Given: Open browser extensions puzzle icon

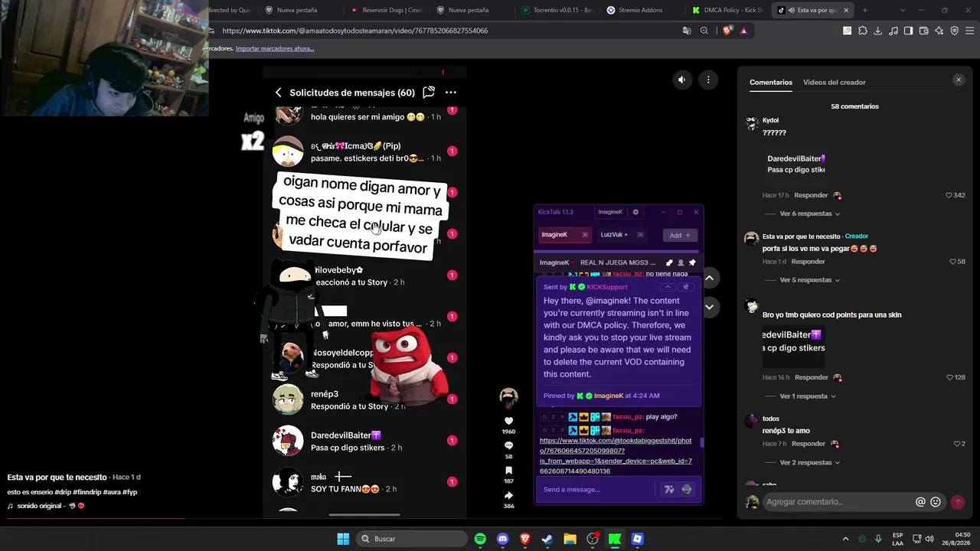Looking at the screenshot, I should tap(862, 31).
